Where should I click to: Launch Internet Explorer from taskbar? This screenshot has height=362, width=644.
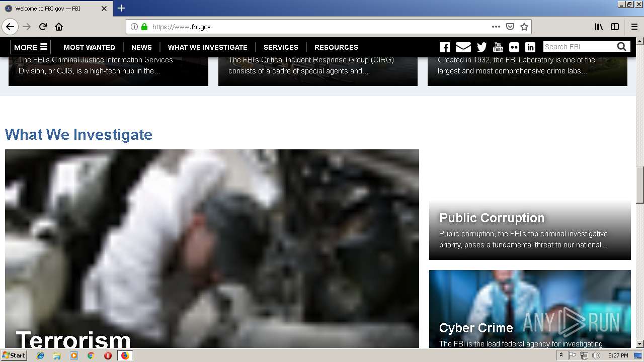40,355
